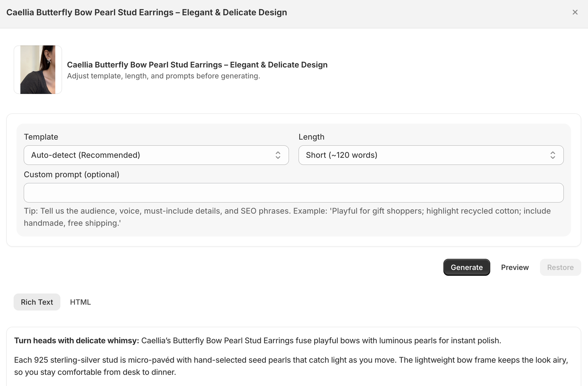
Task: Click the earring product thumbnail
Action: [38, 69]
